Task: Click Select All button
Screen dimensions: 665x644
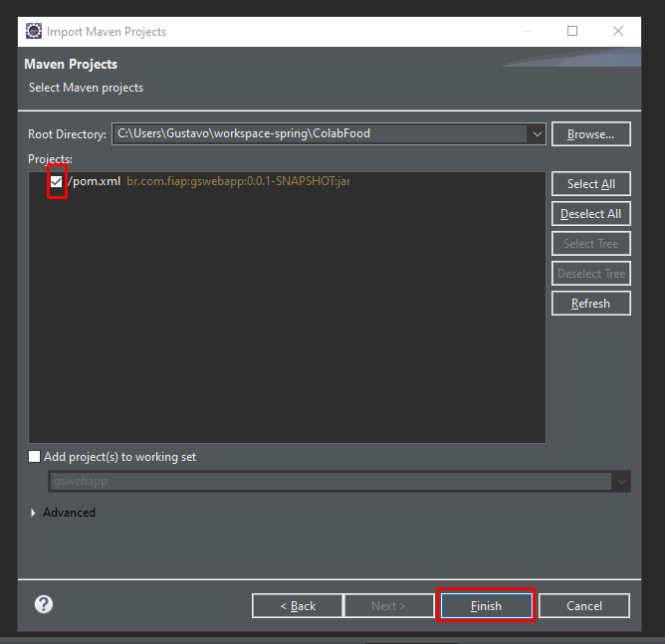Action: tap(590, 183)
